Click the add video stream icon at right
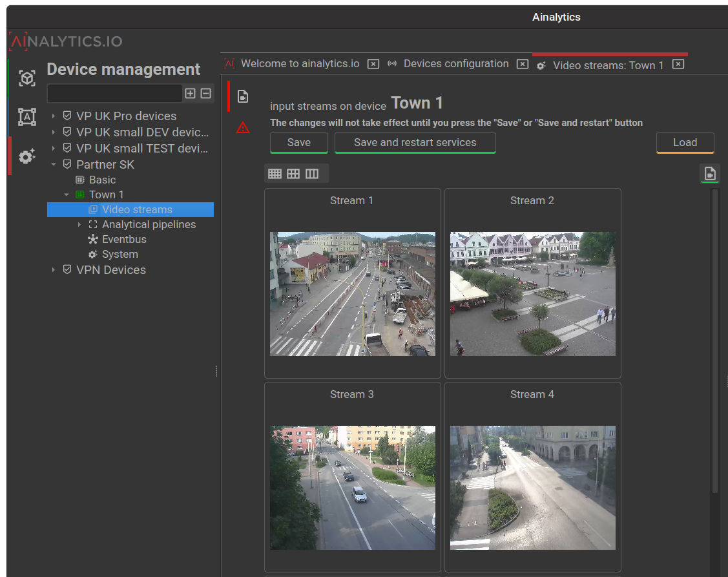This screenshot has width=728, height=577. coord(710,173)
